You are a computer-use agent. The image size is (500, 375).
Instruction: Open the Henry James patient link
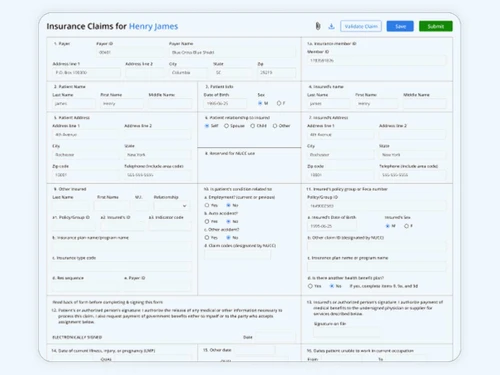pos(153,26)
